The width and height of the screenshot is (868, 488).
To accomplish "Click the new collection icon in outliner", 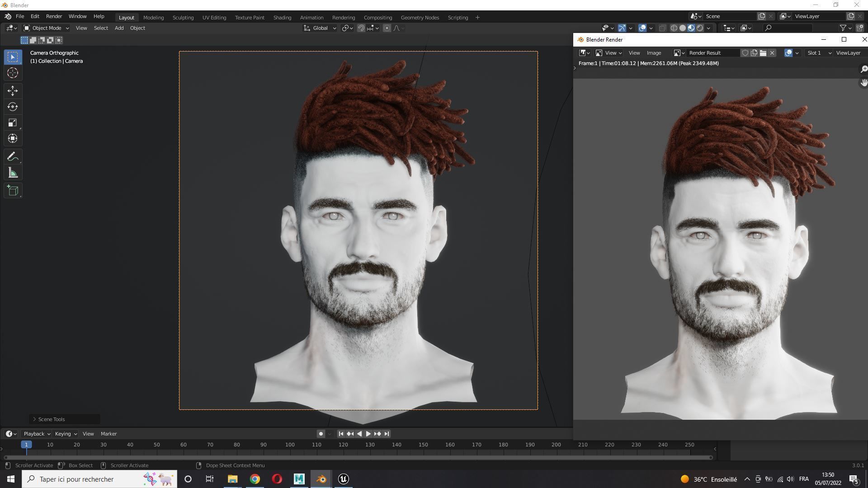I will point(859,28).
